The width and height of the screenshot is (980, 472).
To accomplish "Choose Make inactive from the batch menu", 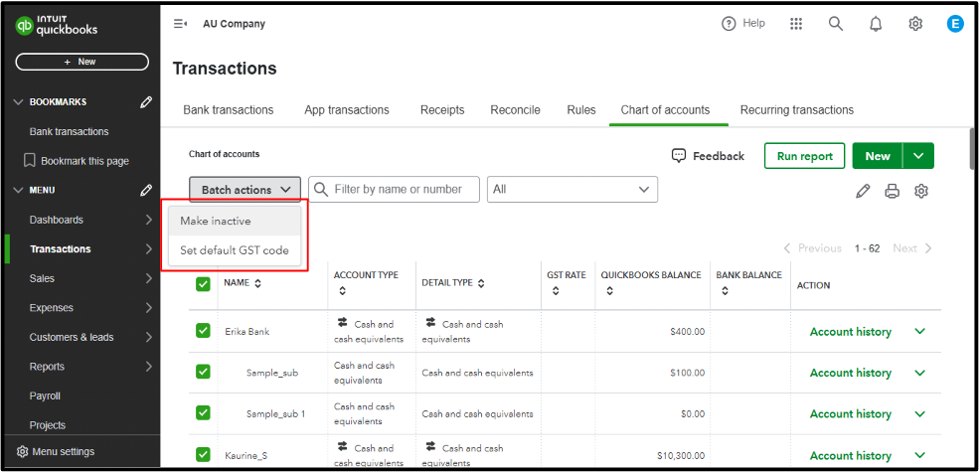I will tap(216, 221).
